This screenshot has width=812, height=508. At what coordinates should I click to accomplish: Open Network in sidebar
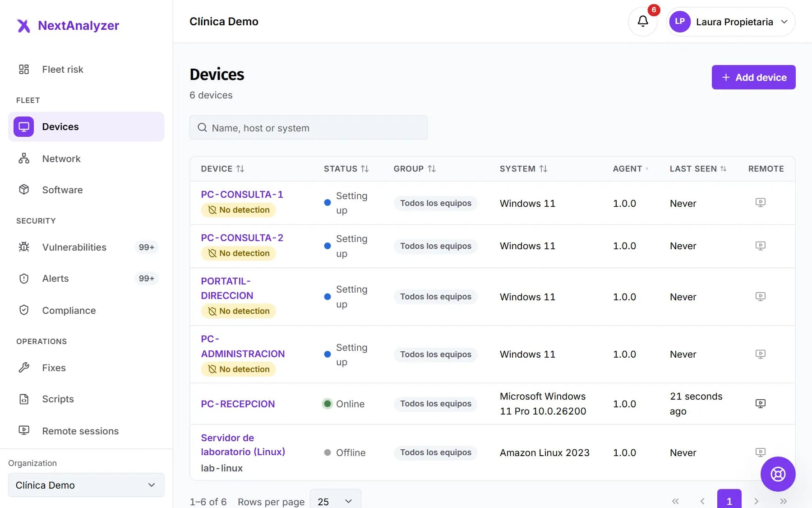86,158
